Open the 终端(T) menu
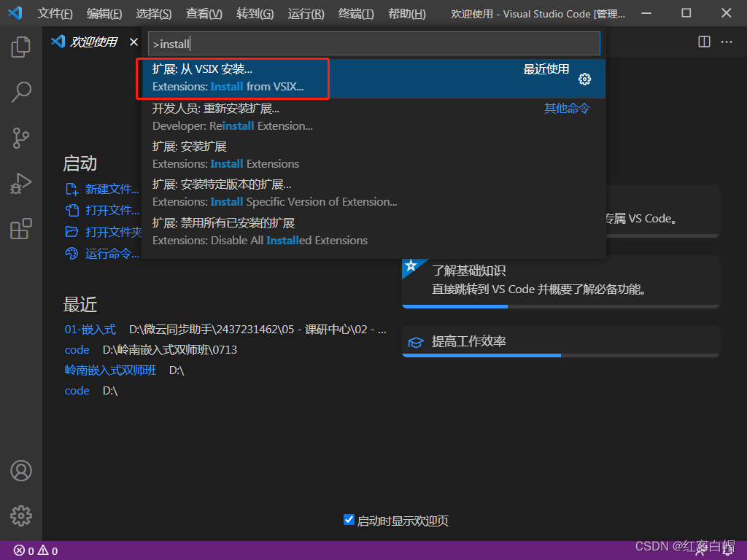The image size is (747, 560). 356,14
